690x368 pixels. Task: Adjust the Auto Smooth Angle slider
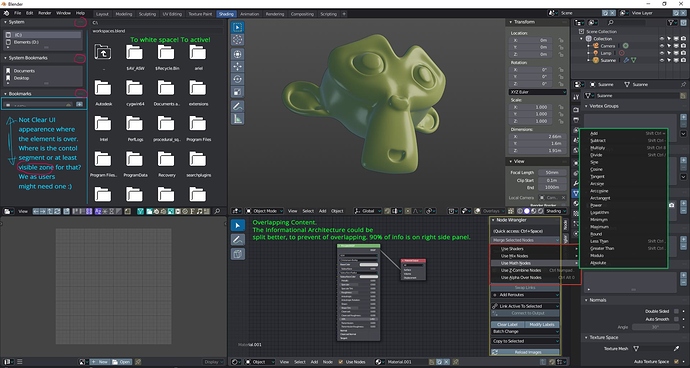(x=656, y=327)
